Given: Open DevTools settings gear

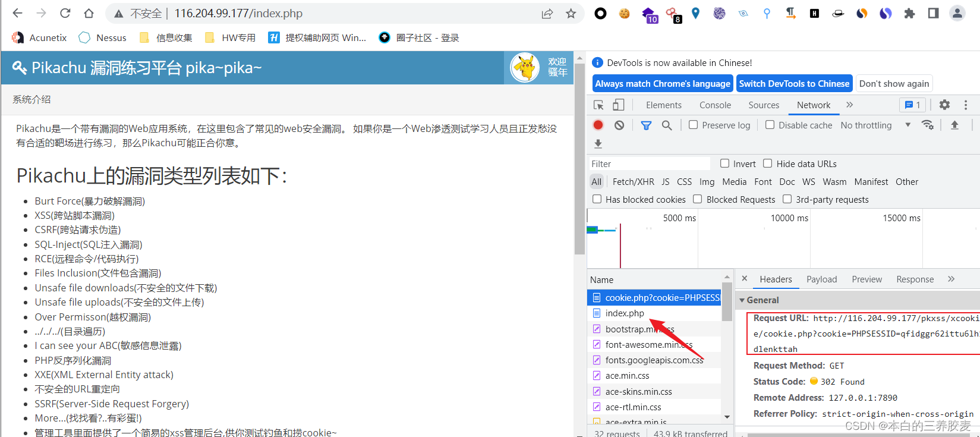Looking at the screenshot, I should 944,105.
